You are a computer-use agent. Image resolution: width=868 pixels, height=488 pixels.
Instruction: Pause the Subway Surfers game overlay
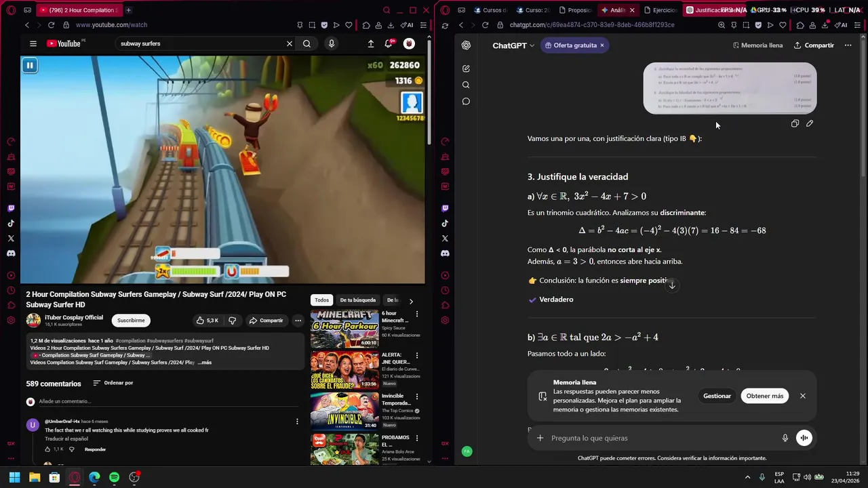click(x=30, y=65)
